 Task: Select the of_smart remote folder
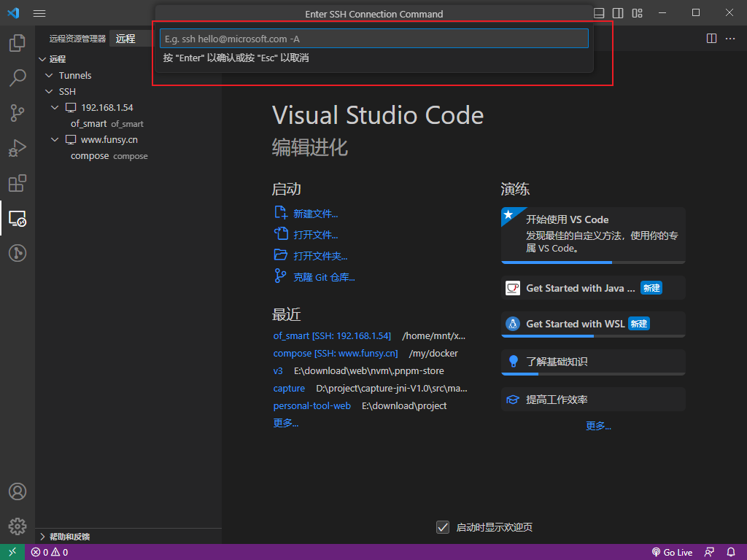88,124
